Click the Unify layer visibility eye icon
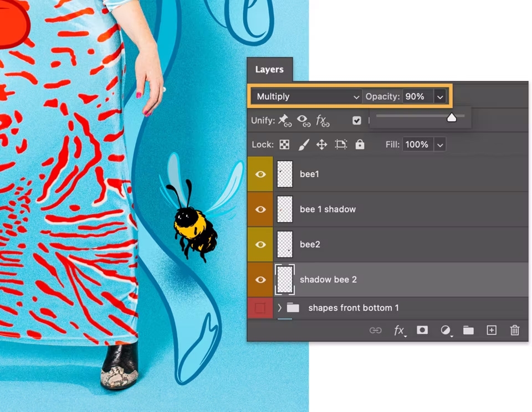This screenshot has width=532, height=412. click(304, 120)
